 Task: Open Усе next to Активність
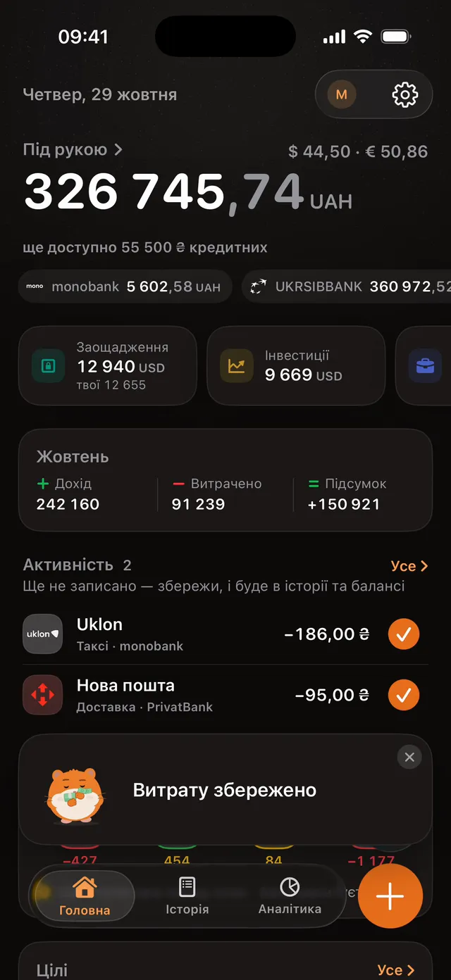pyautogui.click(x=409, y=566)
